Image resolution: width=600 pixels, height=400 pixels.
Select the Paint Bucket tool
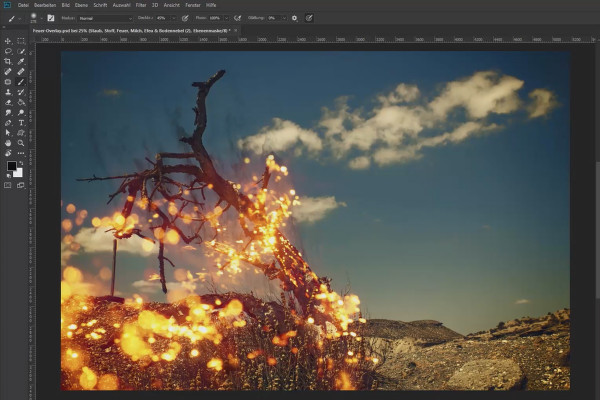21,102
